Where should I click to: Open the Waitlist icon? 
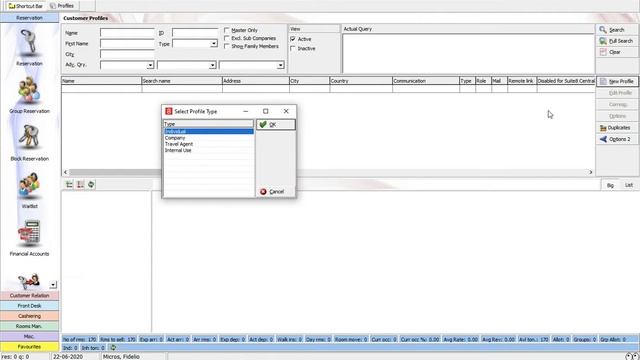point(29,186)
